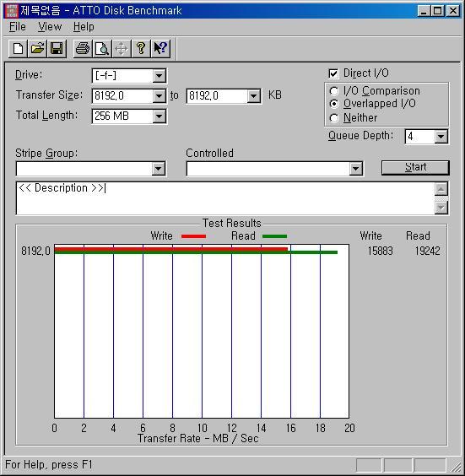This screenshot has width=465, height=476.
Task: Click the four-arrow move toolbar icon
Action: (x=122, y=48)
